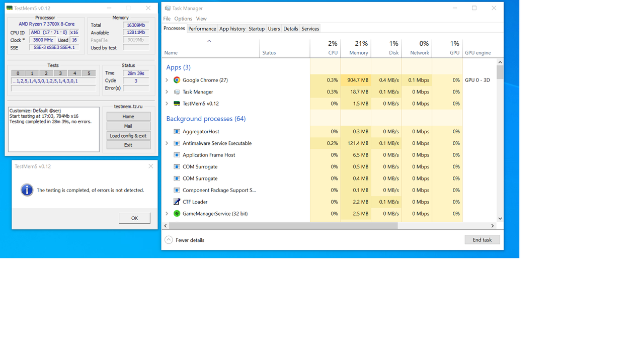Click the Google Chrome icon in process list

(x=177, y=80)
